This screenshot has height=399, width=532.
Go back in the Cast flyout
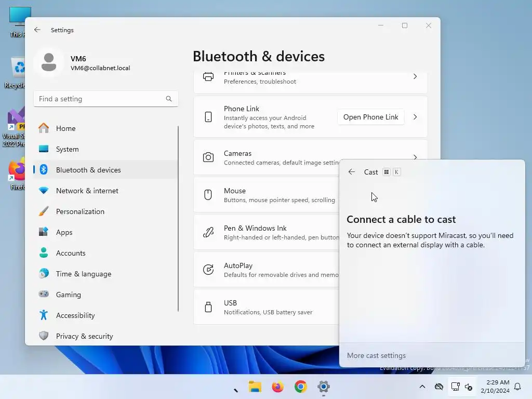(352, 172)
